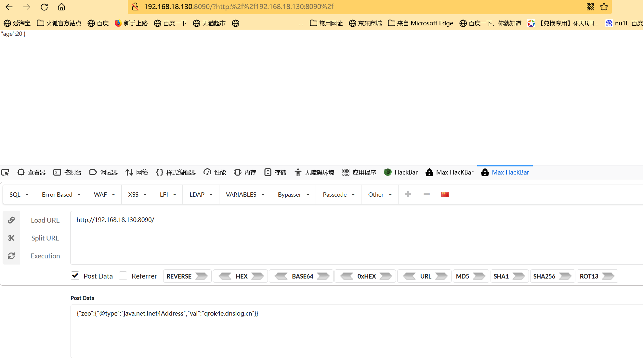Click the browser reload page icon
The width and height of the screenshot is (643, 364).
point(44,7)
